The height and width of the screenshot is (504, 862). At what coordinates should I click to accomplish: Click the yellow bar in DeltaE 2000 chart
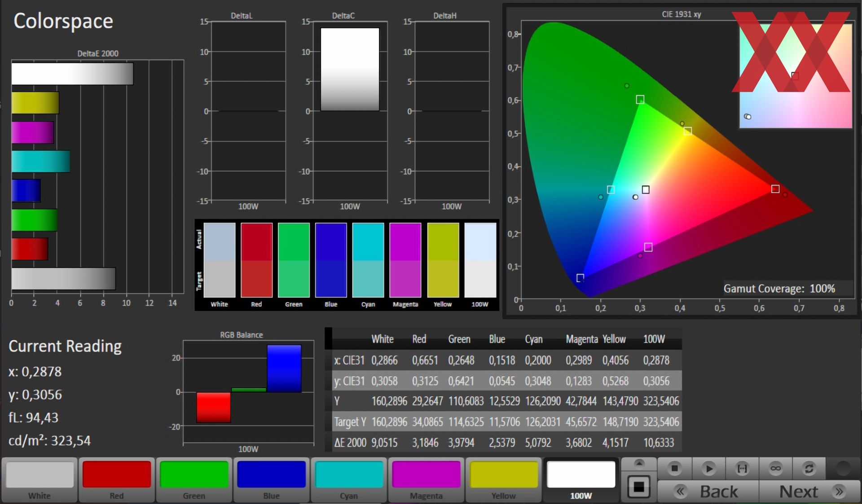coord(35,103)
